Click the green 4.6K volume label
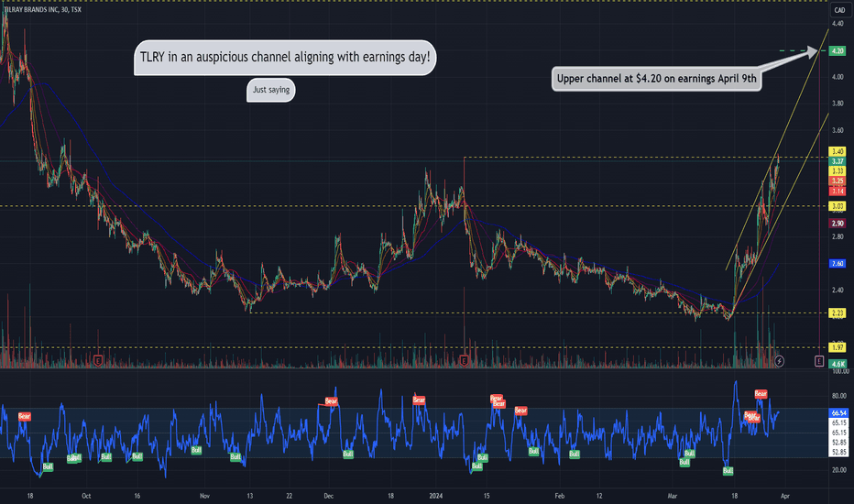The width and height of the screenshot is (854, 504). click(x=838, y=364)
